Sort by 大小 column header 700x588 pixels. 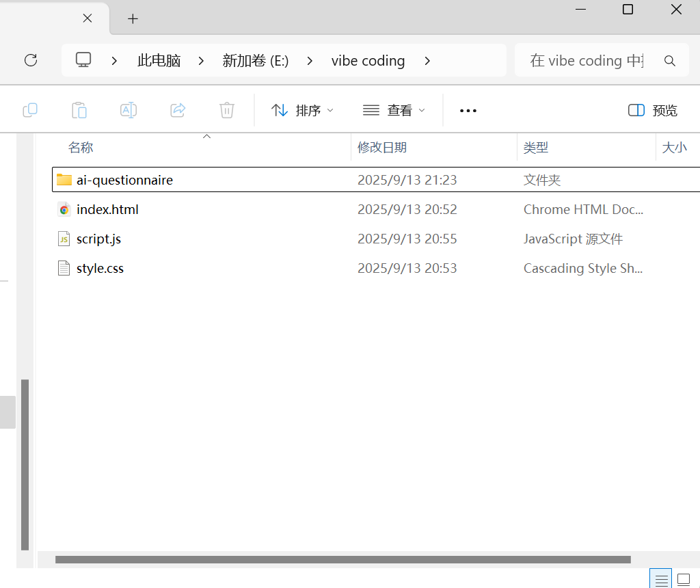674,147
